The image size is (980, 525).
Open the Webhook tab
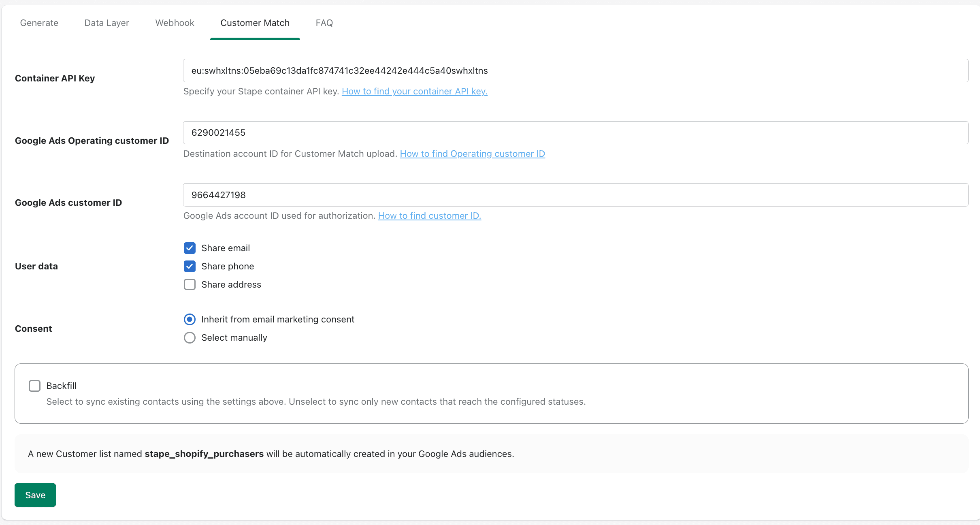[175, 23]
